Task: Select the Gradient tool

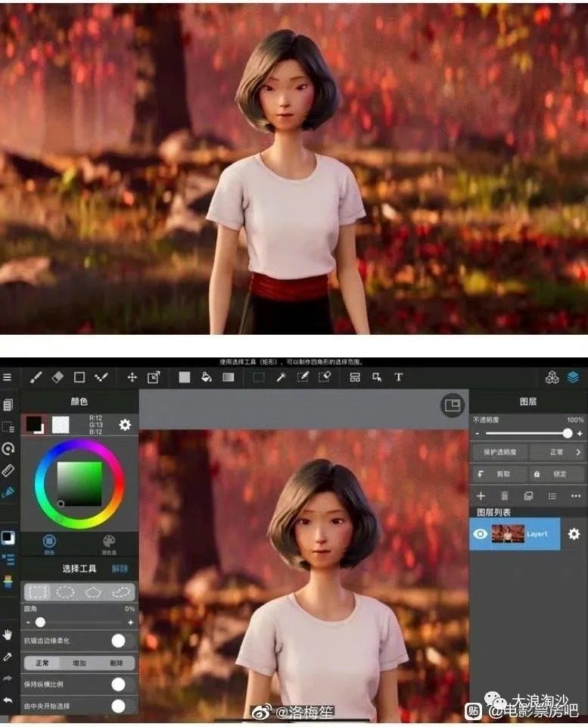Action: click(x=229, y=377)
